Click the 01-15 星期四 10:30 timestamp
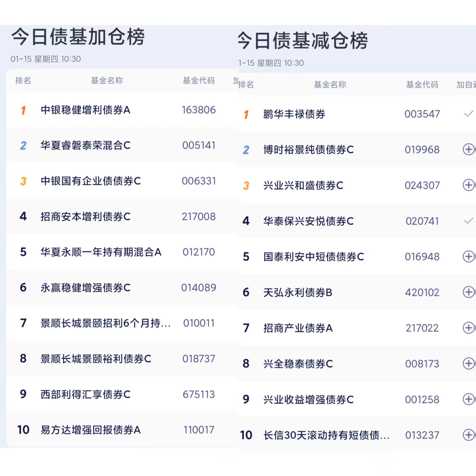476x476 pixels. coord(46,59)
